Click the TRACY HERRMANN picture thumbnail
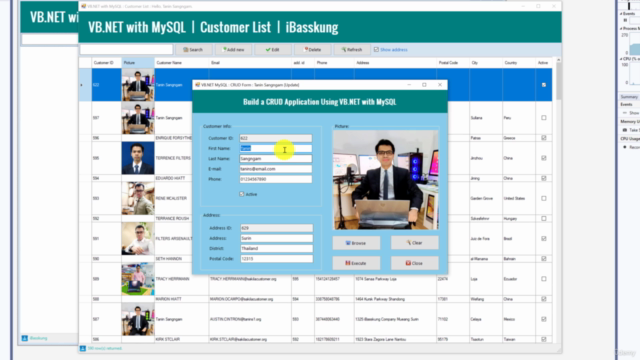 pos(138,279)
